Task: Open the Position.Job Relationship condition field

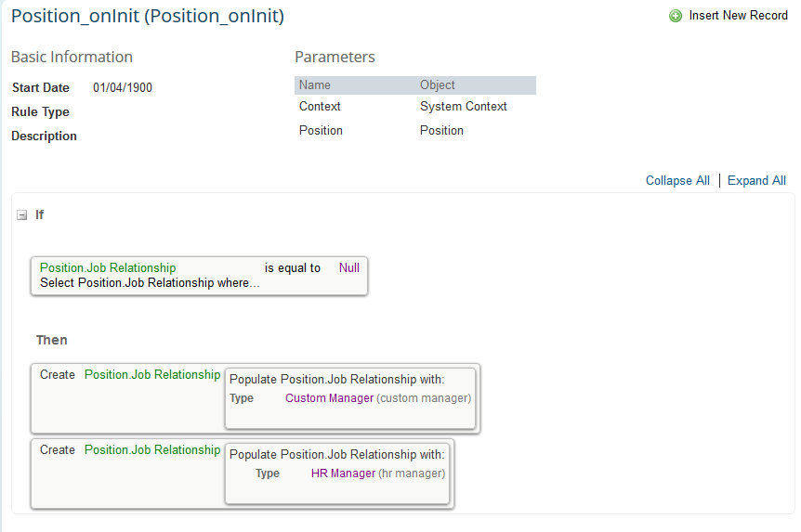Action: click(108, 268)
